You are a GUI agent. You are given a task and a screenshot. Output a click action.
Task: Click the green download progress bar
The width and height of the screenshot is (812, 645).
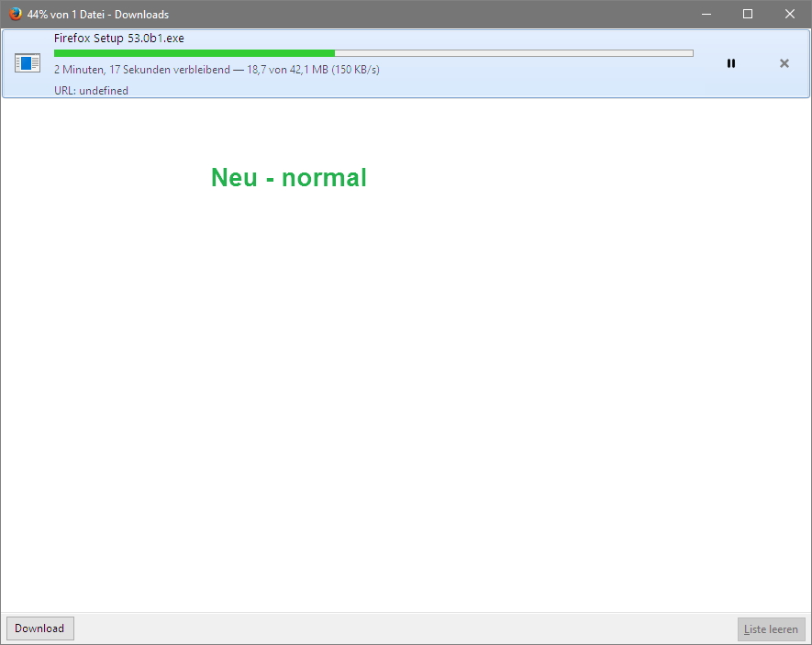click(373, 53)
